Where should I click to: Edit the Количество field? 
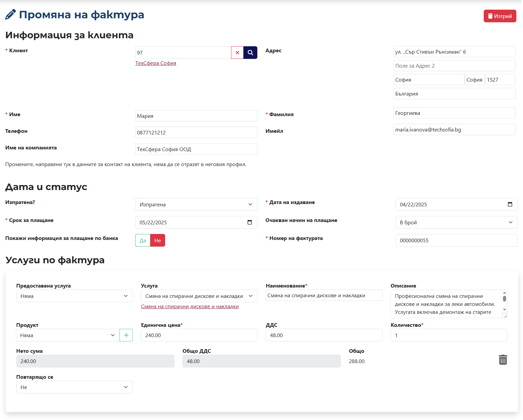(x=449, y=335)
